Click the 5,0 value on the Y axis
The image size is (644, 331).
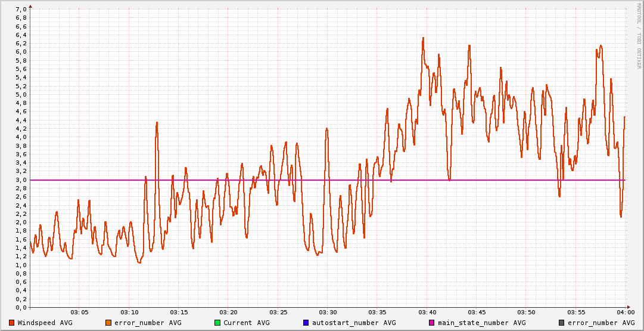coord(21,95)
